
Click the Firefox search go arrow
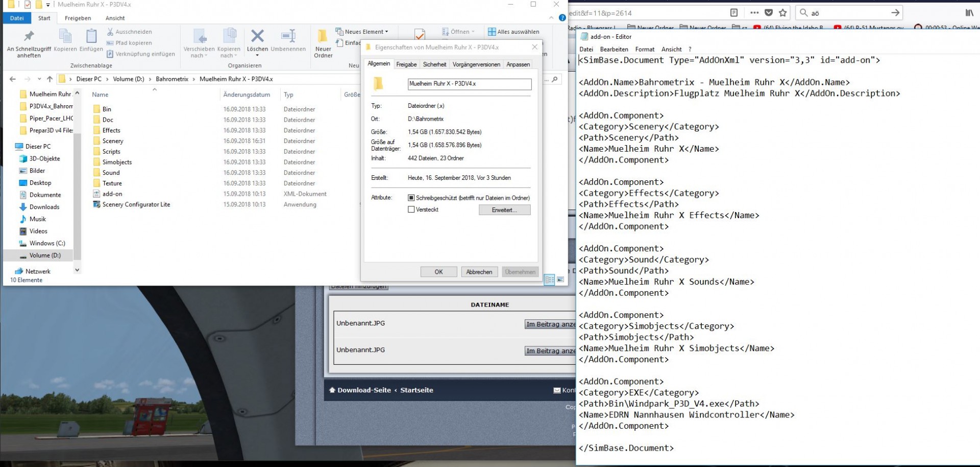tap(895, 13)
